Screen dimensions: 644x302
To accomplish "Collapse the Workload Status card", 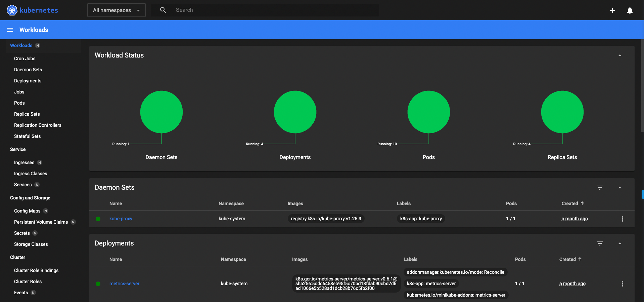I will [620, 55].
